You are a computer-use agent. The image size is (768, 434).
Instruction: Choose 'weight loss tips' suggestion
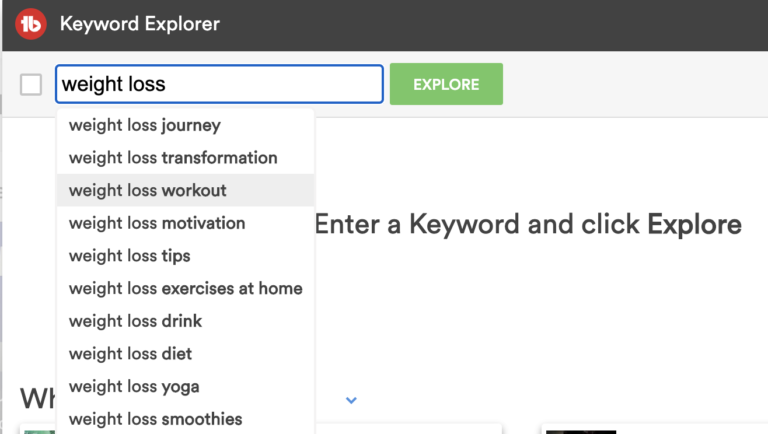186,256
